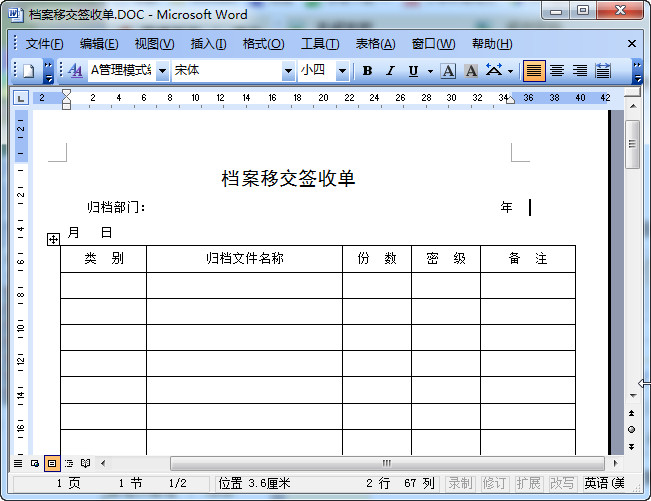Image resolution: width=651 pixels, height=501 pixels.
Task: Switch to Reading Layout view icon
Action: pos(86,463)
